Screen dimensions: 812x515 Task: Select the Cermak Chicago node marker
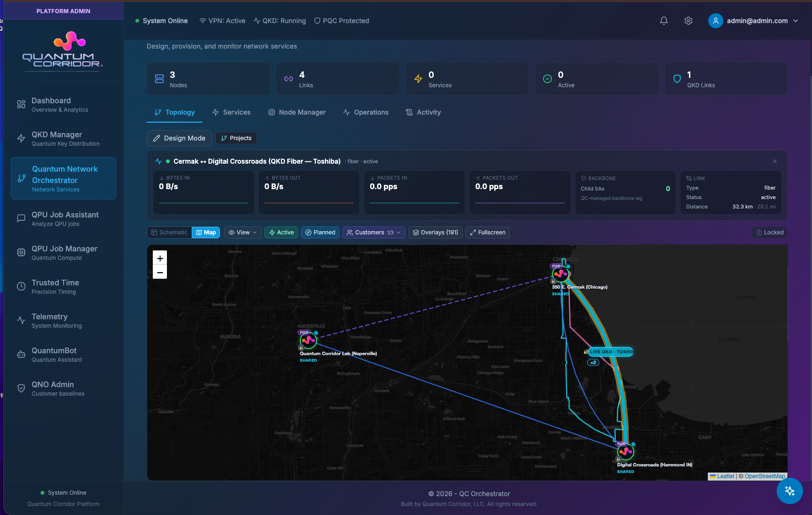560,274
